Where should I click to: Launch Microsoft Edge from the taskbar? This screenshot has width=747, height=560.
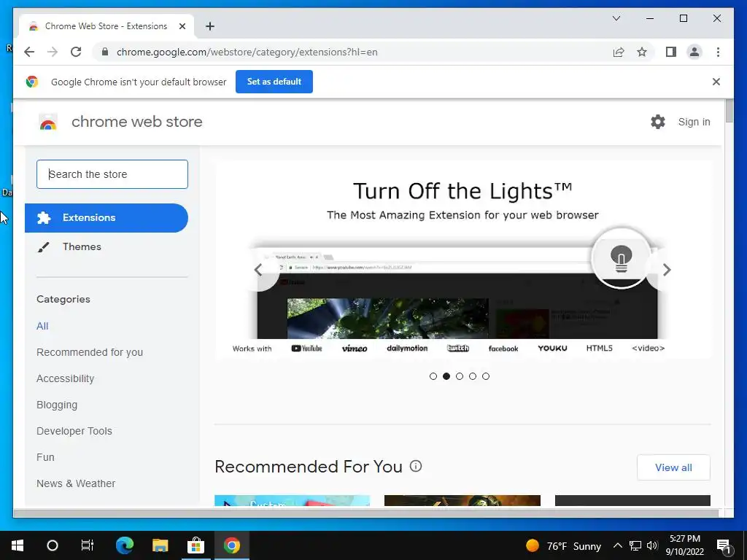click(x=125, y=545)
